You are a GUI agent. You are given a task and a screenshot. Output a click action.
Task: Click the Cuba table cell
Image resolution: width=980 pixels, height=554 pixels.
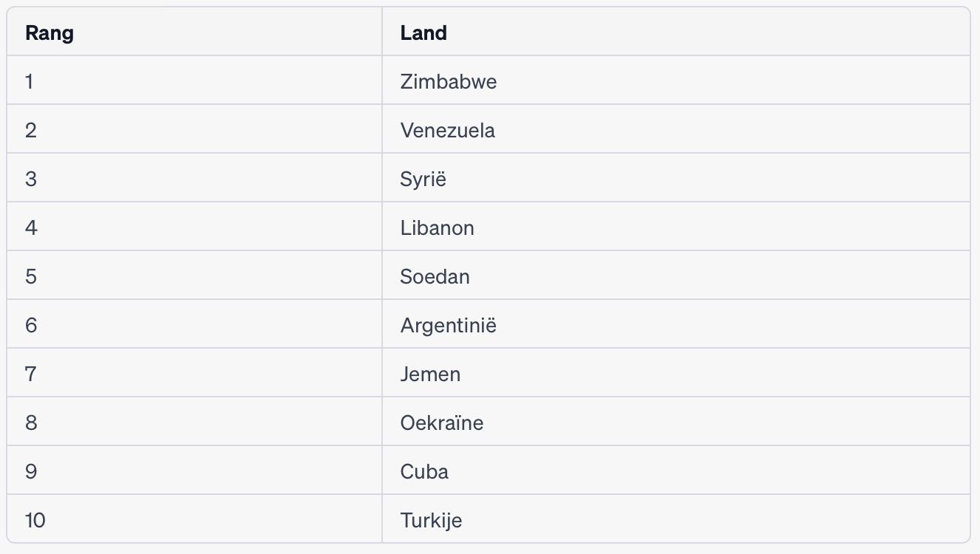pyautogui.click(x=424, y=472)
